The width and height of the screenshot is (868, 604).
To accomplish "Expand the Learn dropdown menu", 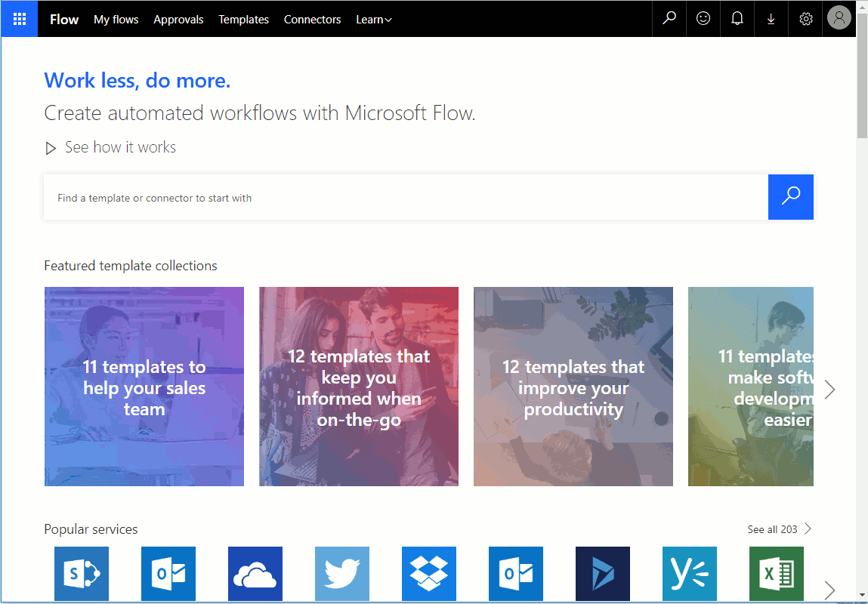I will [x=374, y=20].
